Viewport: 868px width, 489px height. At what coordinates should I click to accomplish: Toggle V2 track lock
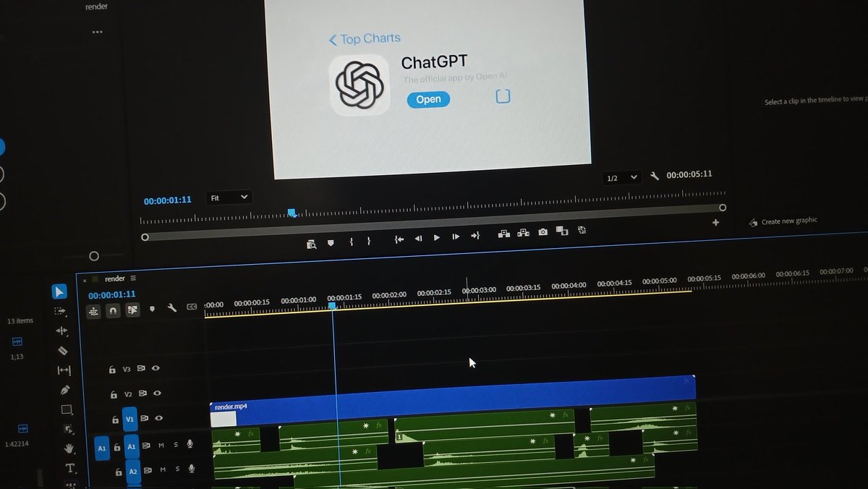pos(114,395)
